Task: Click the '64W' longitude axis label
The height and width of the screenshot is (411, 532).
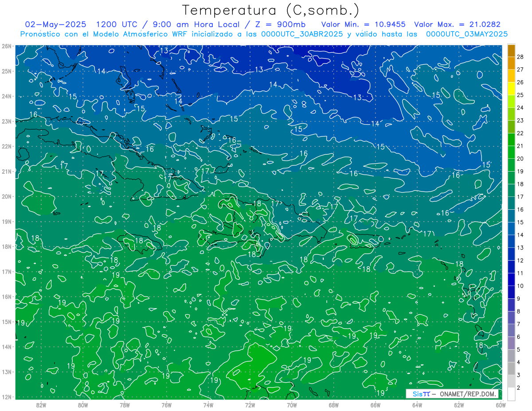Action: point(417,404)
